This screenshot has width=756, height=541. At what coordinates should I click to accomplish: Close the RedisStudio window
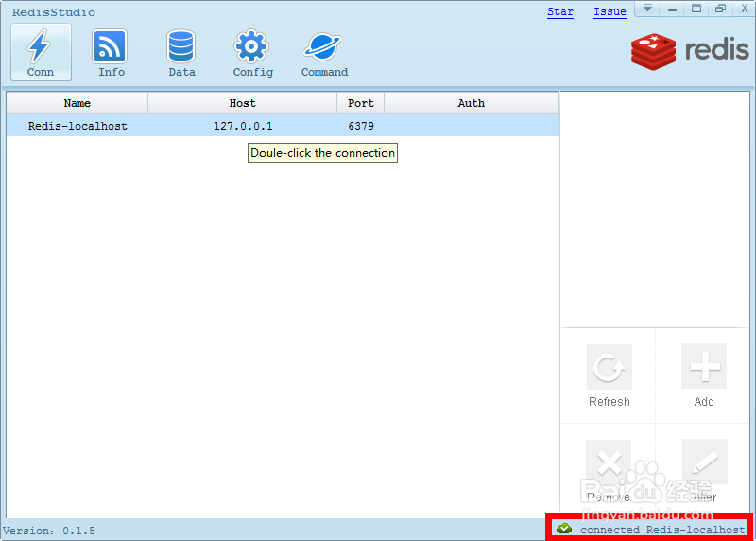click(744, 9)
